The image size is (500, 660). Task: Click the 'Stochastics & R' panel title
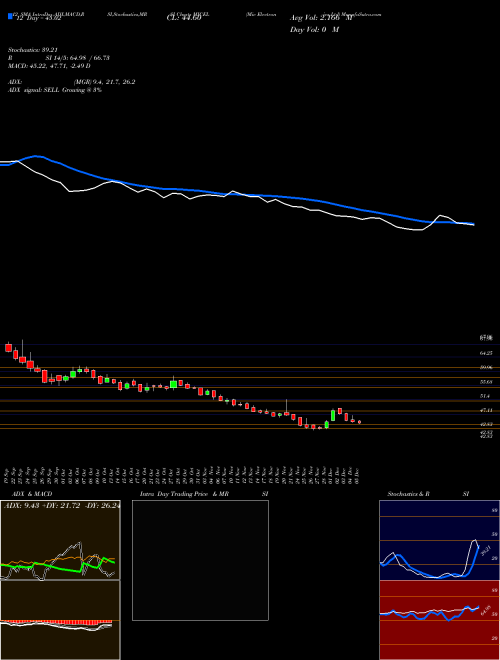[x=409, y=494]
